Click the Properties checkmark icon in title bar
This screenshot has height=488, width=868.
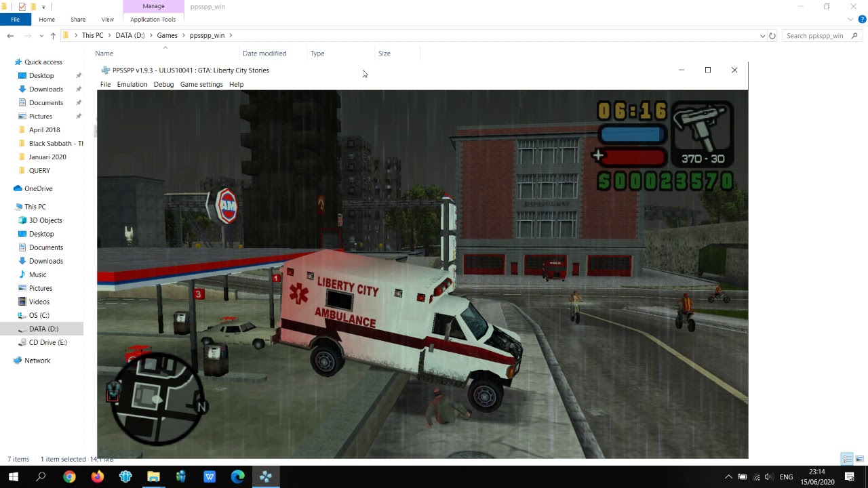pos(22,7)
